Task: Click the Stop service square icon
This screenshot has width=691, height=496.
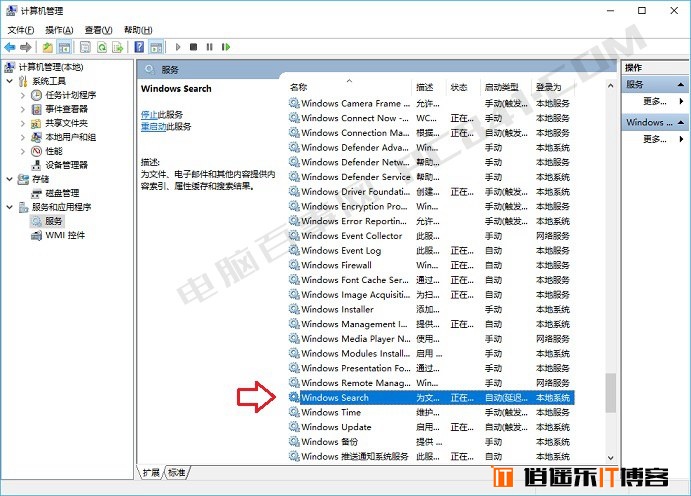Action: pos(193,47)
